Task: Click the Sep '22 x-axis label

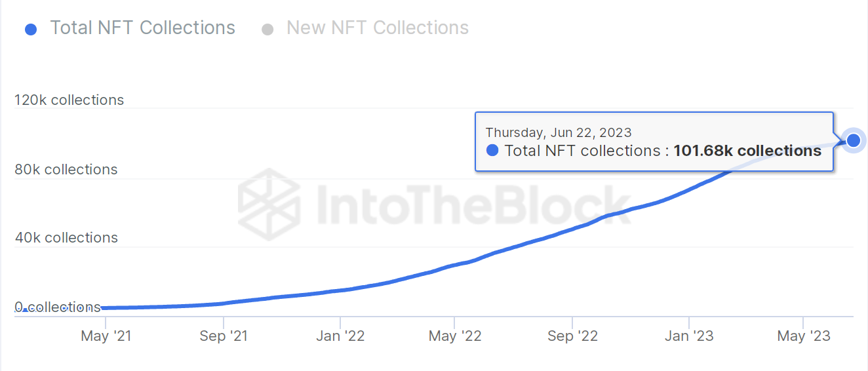Action: point(573,336)
